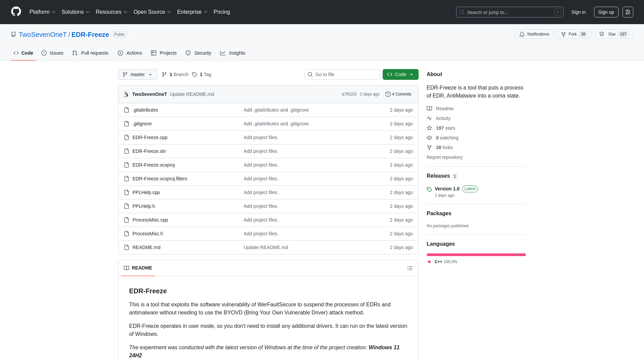Image resolution: width=644 pixels, height=362 pixels.
Task: Click the file icon next to .gitattributes
Action: (126, 110)
